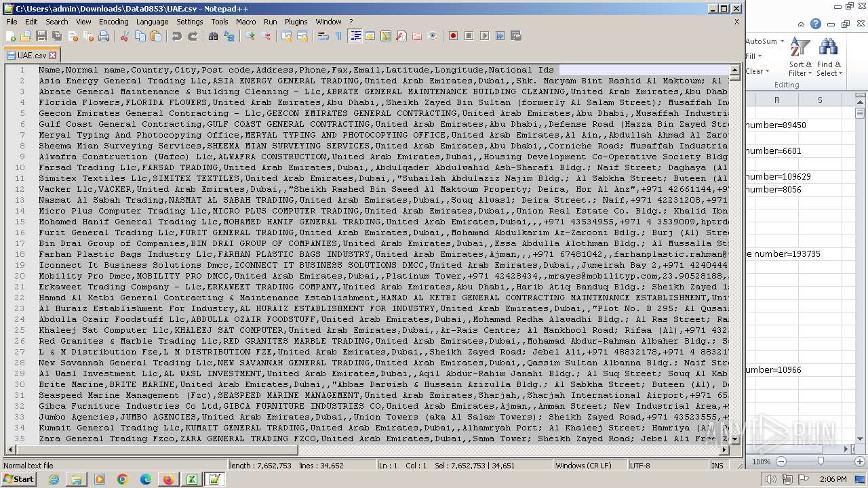Image resolution: width=868 pixels, height=488 pixels.
Task: Undo the last action with the Undo icon
Action: coord(177,36)
